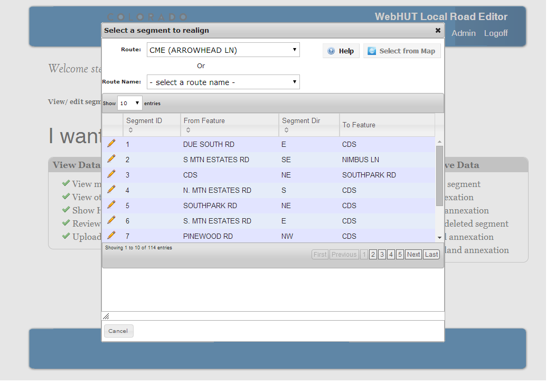Click the Cancel button
555x392 pixels.
[119, 331]
